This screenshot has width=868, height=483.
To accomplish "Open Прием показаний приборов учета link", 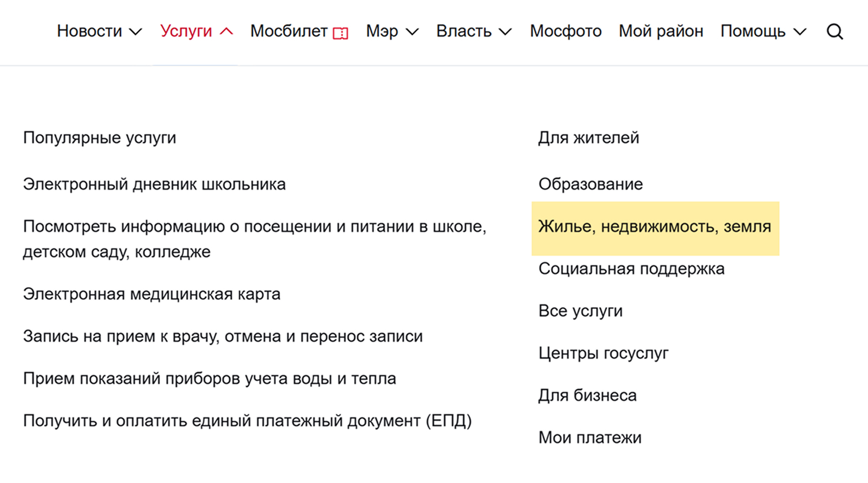I will (209, 379).
